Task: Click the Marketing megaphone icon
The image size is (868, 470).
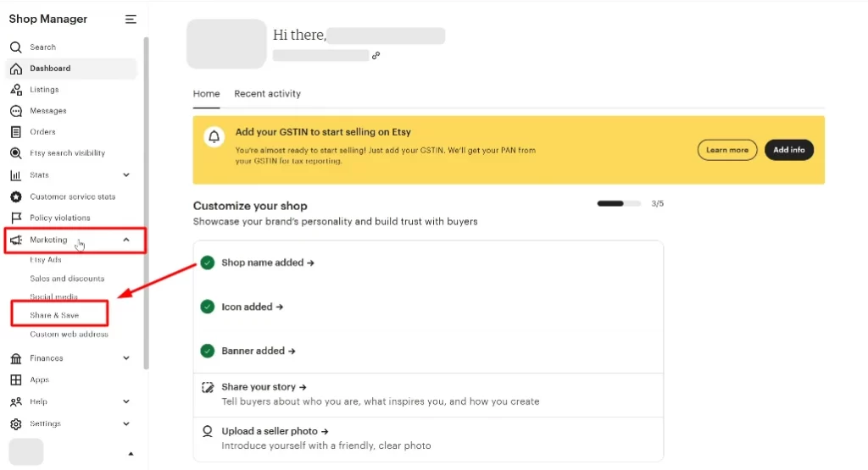Action: (16, 240)
